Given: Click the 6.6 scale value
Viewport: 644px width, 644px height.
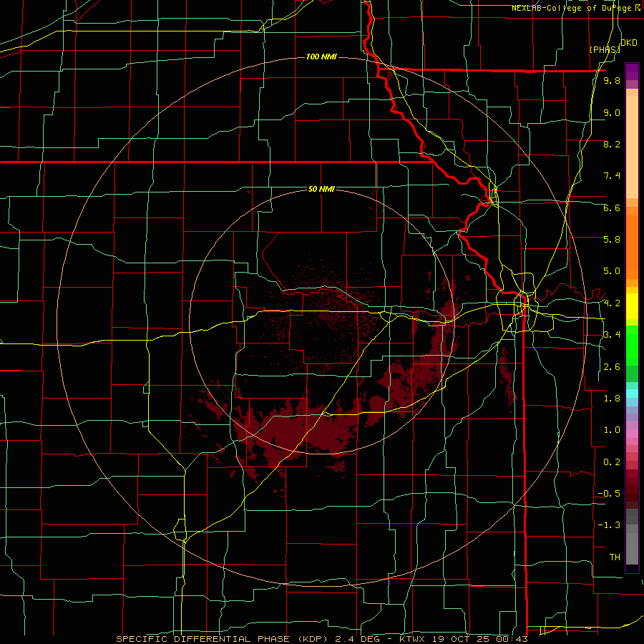Looking at the screenshot, I should (x=612, y=208).
